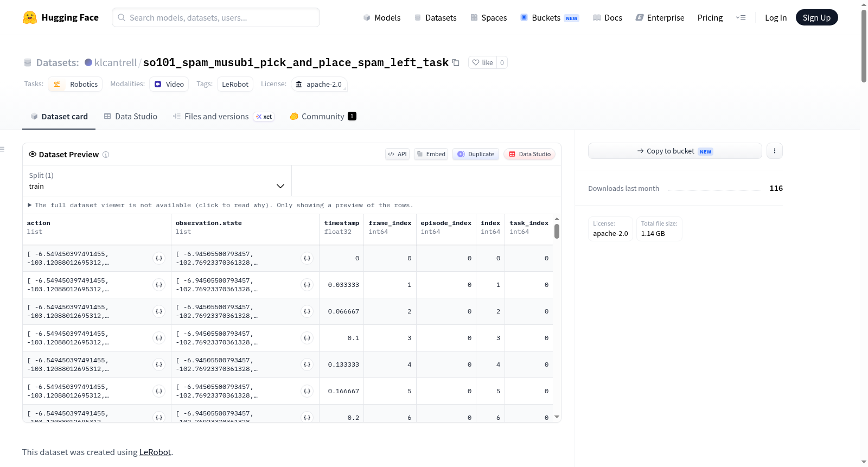This screenshot has height=467, width=868.
Task: Select the LeRobot tag
Action: pos(235,84)
